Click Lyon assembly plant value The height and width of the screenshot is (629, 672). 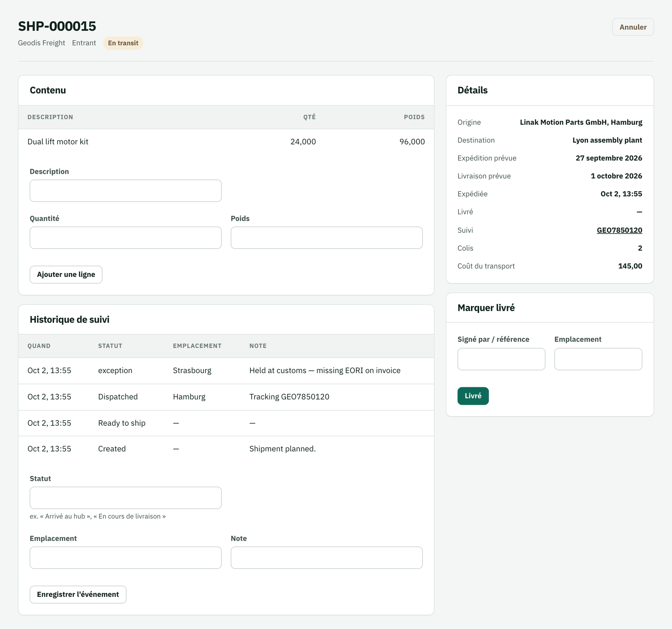(607, 140)
